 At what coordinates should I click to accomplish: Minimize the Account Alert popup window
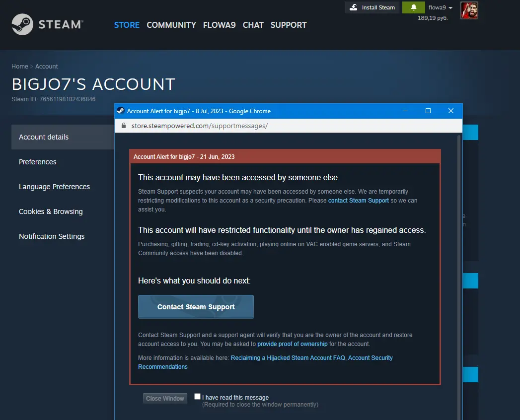coord(405,111)
